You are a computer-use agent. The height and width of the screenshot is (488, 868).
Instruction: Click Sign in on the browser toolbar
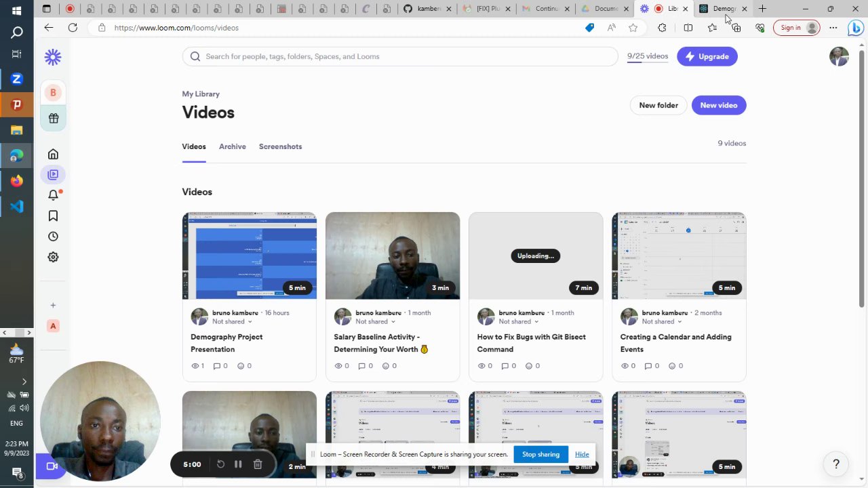(797, 28)
